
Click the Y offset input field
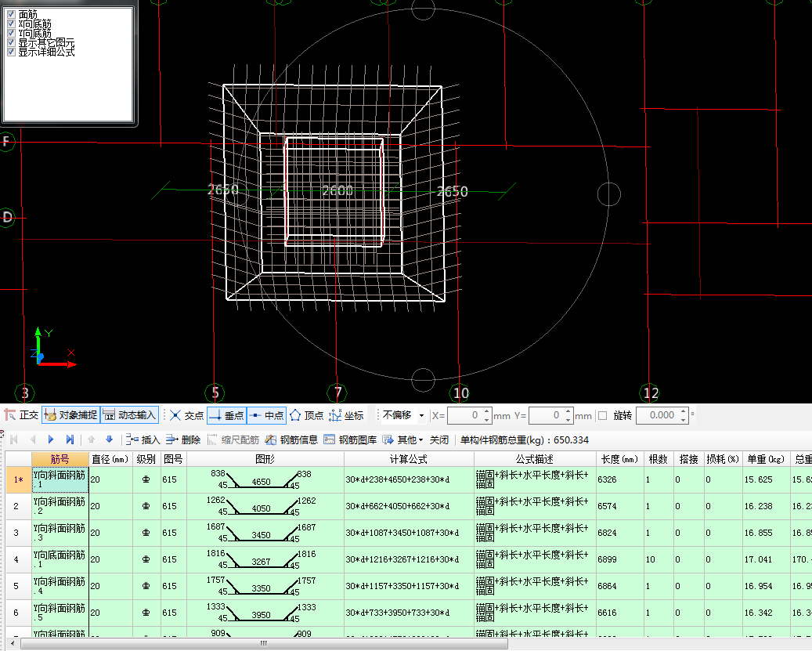click(x=547, y=415)
